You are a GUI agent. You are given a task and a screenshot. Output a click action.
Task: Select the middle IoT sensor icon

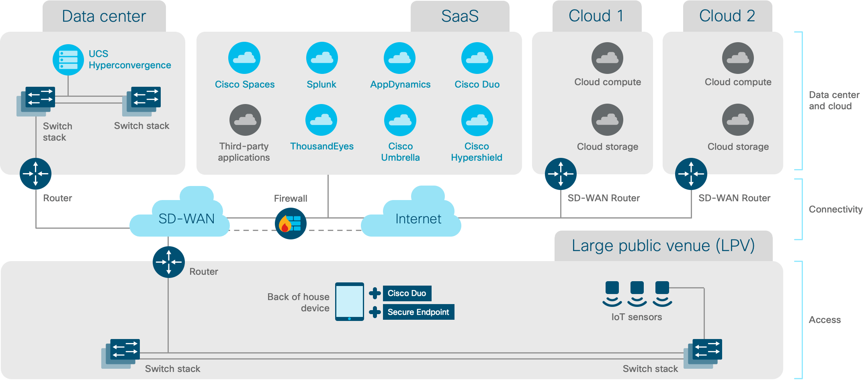pos(637,294)
